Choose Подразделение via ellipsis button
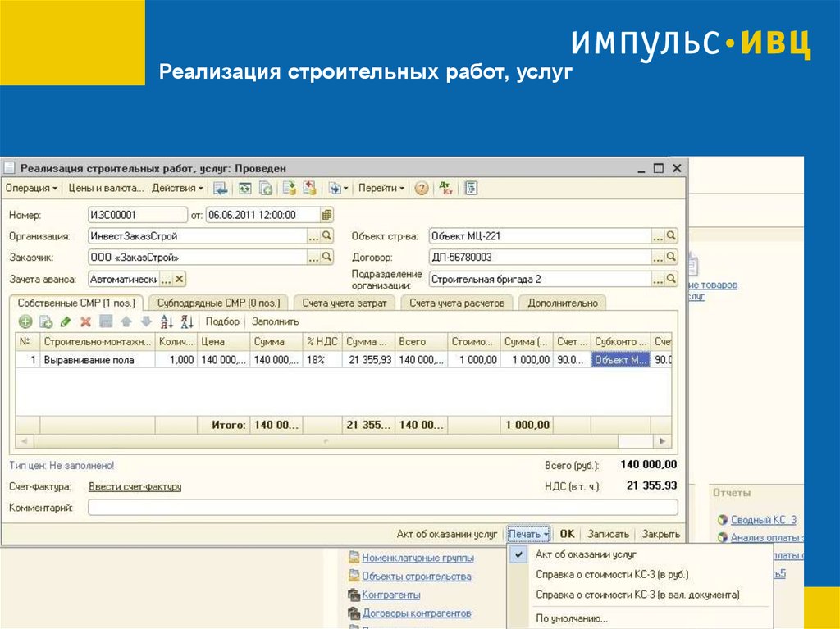840x629 pixels. pyautogui.click(x=657, y=280)
